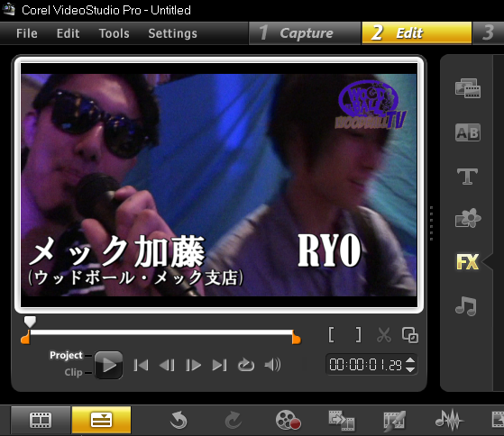Click the video preview frame
Image resolution: width=504 pixels, height=436 pixels.
[219, 186]
